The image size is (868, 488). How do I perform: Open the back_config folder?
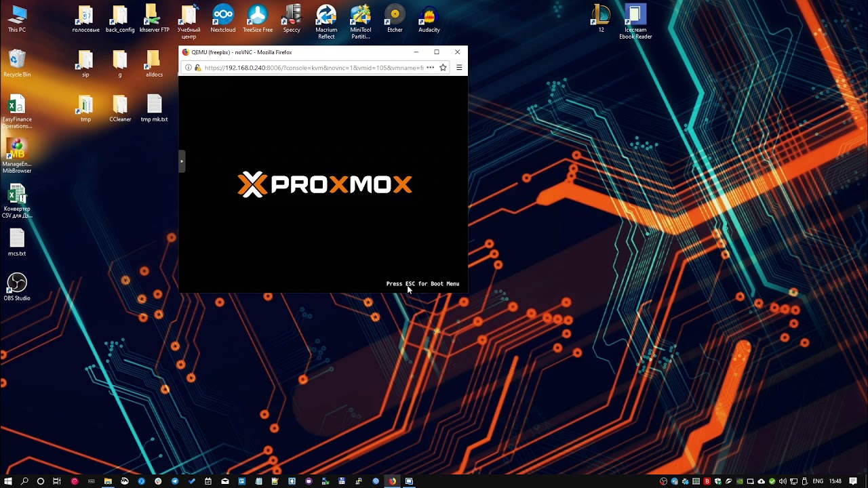[x=120, y=20]
